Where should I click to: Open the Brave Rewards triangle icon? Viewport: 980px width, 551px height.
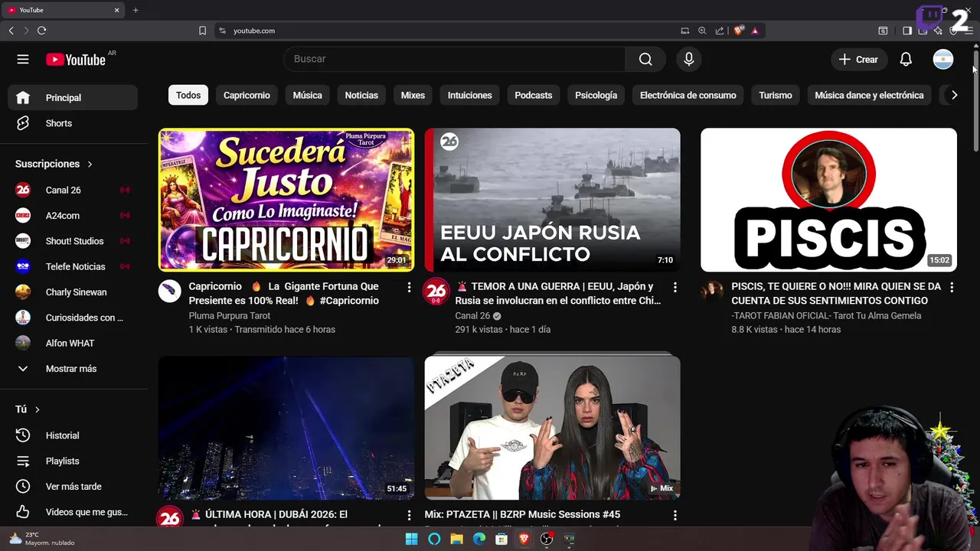tap(755, 31)
